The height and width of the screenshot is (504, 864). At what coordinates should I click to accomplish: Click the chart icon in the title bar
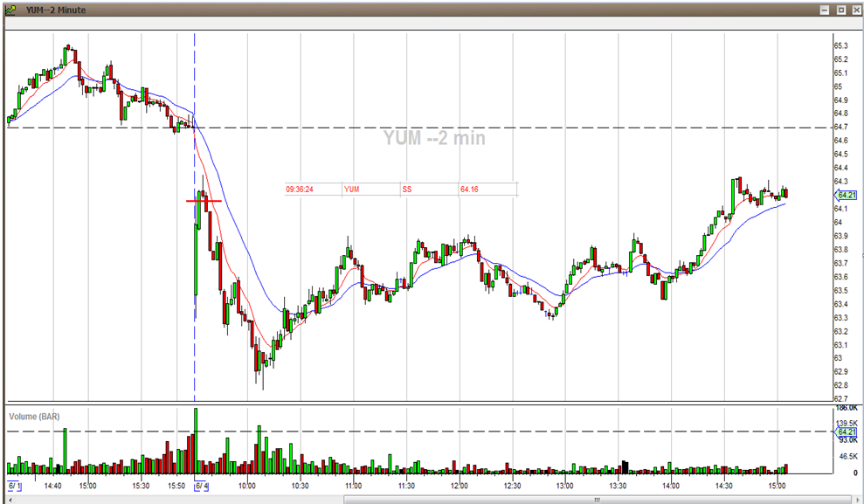(x=10, y=10)
